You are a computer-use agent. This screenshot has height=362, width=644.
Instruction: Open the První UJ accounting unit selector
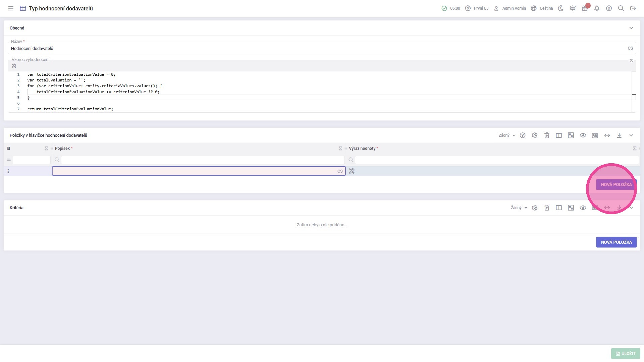(477, 8)
